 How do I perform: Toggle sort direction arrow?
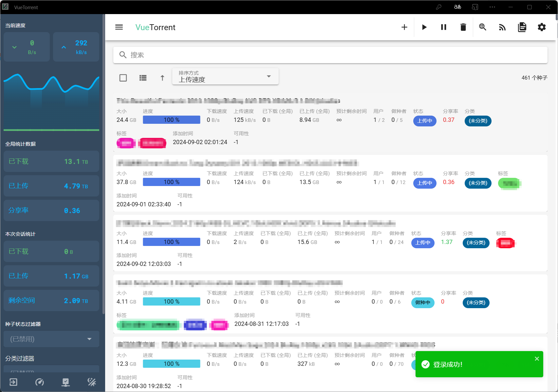(x=162, y=78)
